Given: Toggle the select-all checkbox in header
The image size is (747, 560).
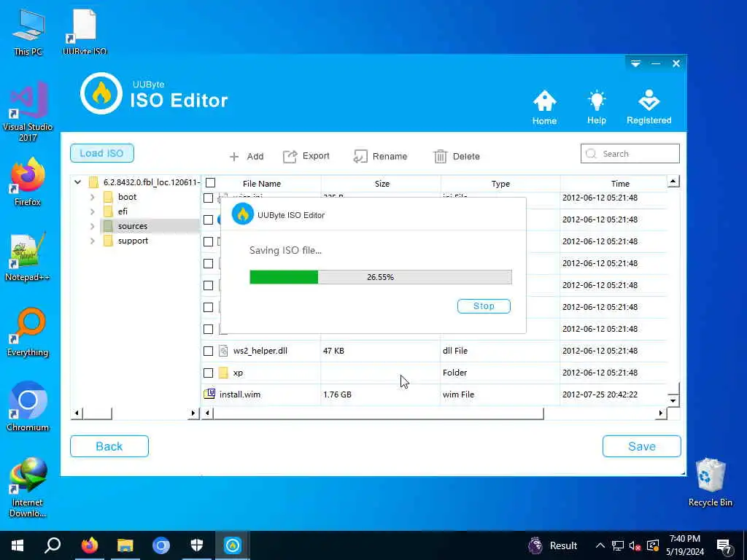Looking at the screenshot, I should pos(211,183).
